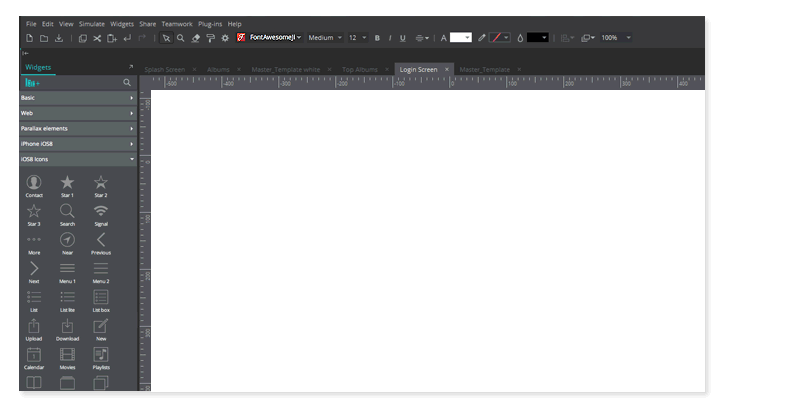Open the Plug-ins menu
Image resolution: width=800 pixels, height=410 pixels.
click(x=210, y=24)
